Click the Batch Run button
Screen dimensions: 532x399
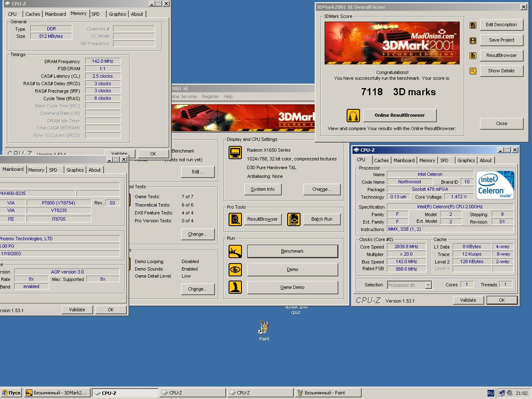(322, 219)
